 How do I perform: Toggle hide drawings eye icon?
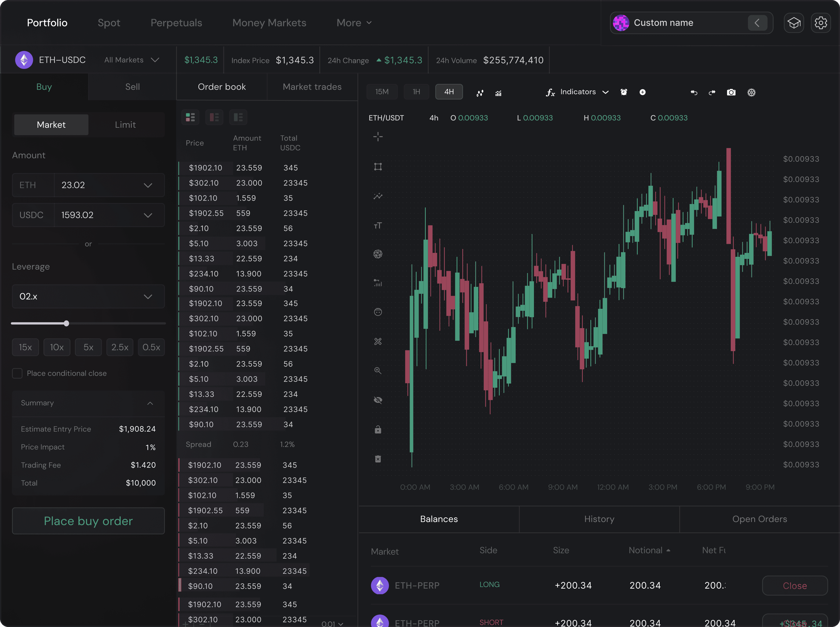click(377, 400)
